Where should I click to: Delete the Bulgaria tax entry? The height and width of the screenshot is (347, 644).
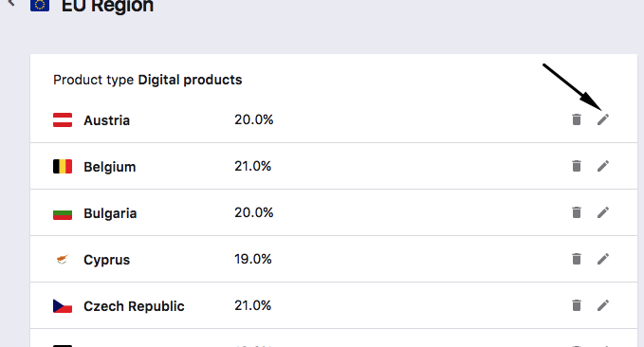tap(577, 212)
